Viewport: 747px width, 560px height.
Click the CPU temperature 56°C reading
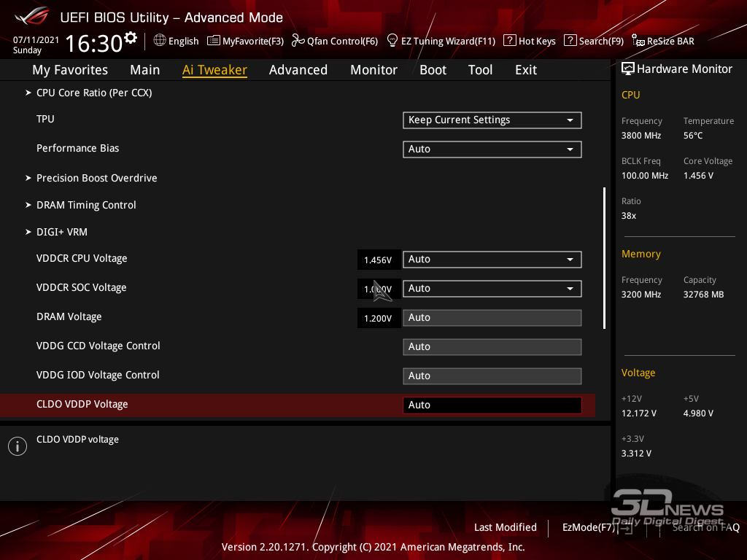pyautogui.click(x=693, y=136)
